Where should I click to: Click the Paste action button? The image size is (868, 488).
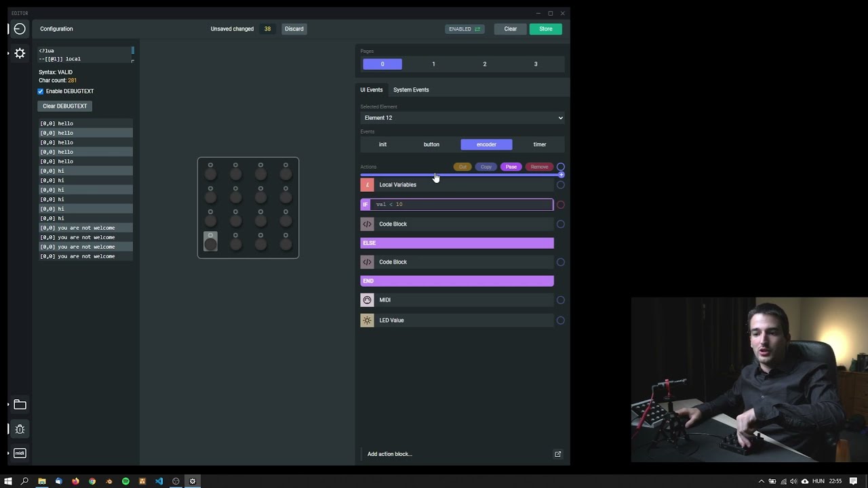click(511, 167)
